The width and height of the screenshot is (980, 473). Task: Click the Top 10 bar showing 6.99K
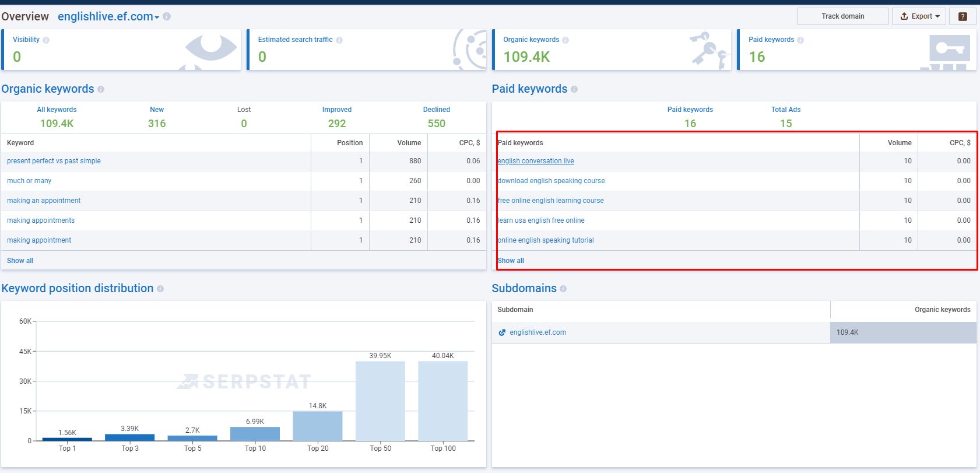255,434
